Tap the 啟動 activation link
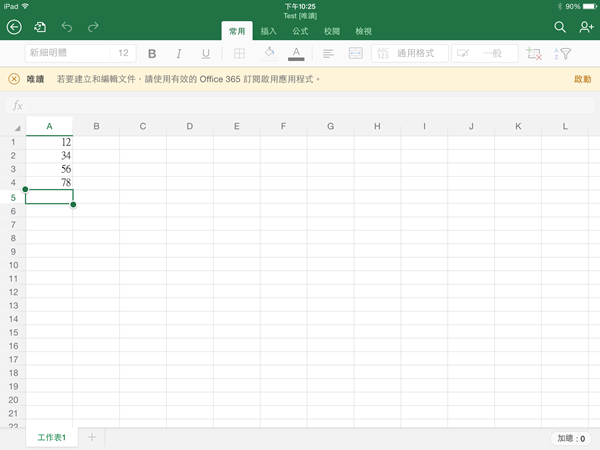 582,78
